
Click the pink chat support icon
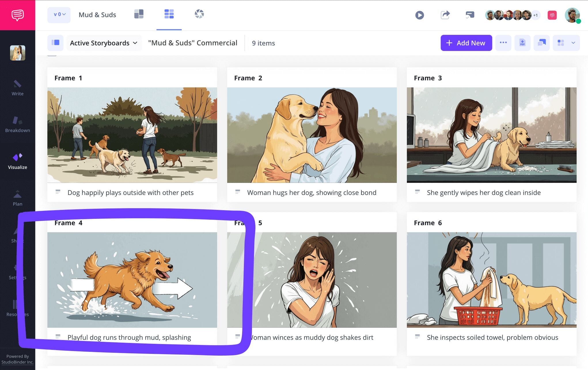(x=552, y=15)
